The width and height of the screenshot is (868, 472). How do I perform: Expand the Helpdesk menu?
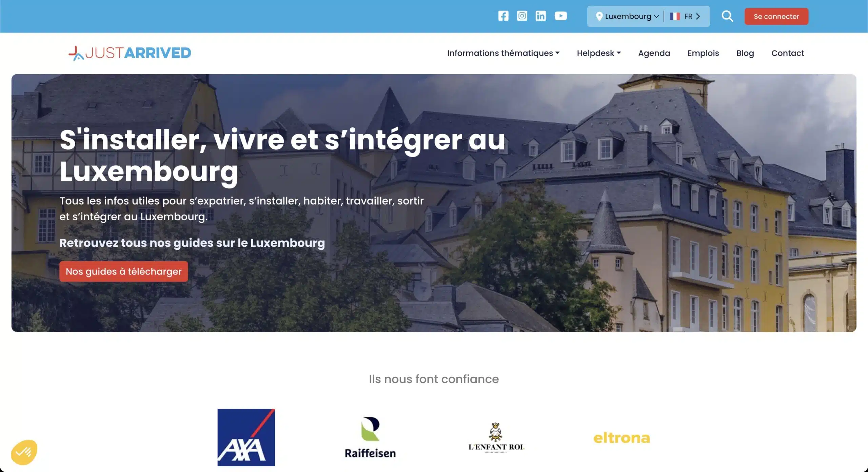click(599, 53)
